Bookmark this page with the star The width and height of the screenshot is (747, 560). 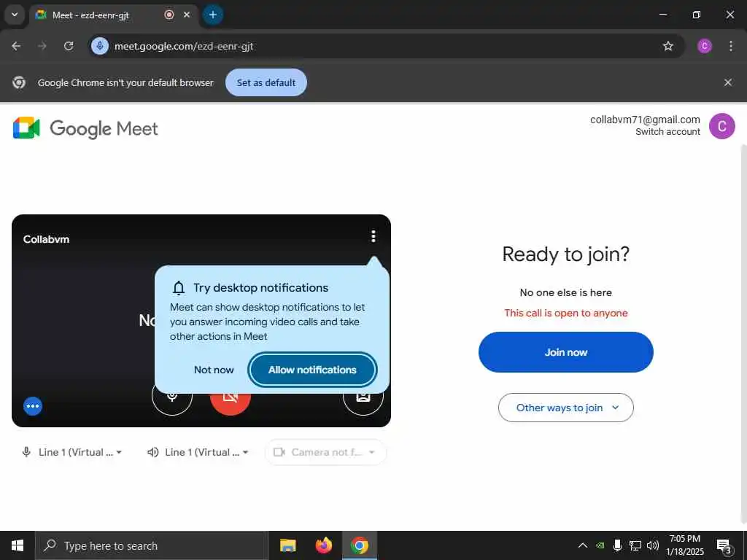[668, 46]
